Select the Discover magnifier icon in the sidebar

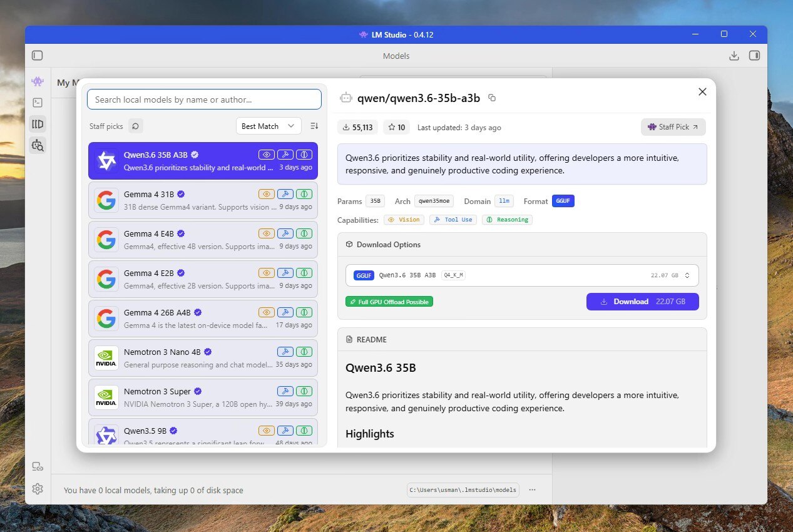coord(37,145)
